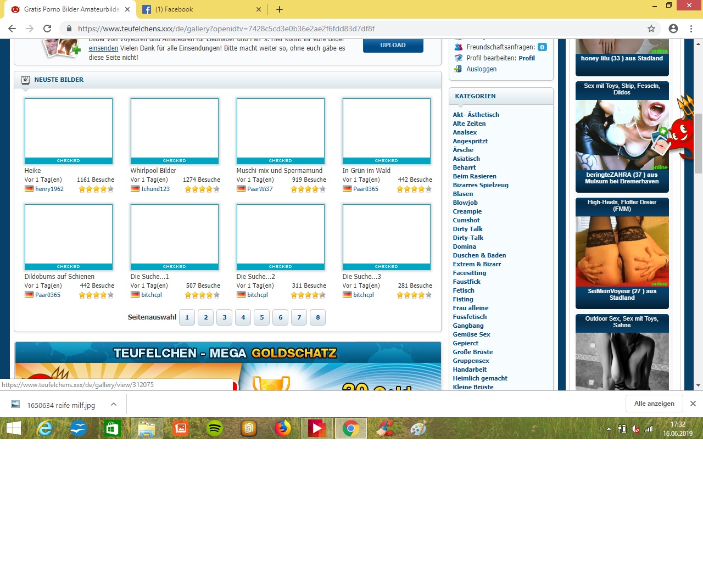
Task: Launch Spotify from the taskbar
Action: point(215,428)
